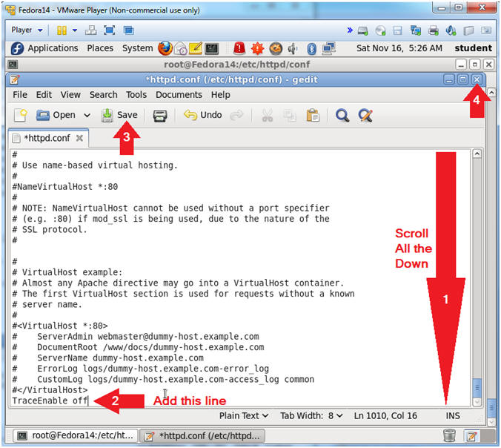This screenshot has height=448, width=501.
Task: Click the VMware floppy device icon
Action: (x=397, y=30)
